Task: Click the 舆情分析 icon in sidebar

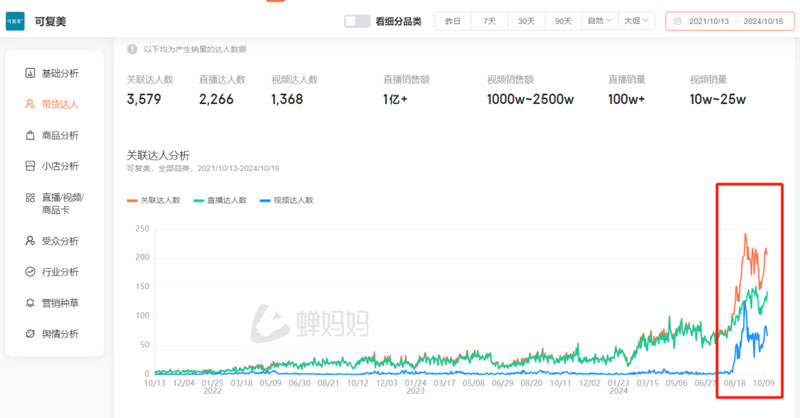Action: coord(31,334)
